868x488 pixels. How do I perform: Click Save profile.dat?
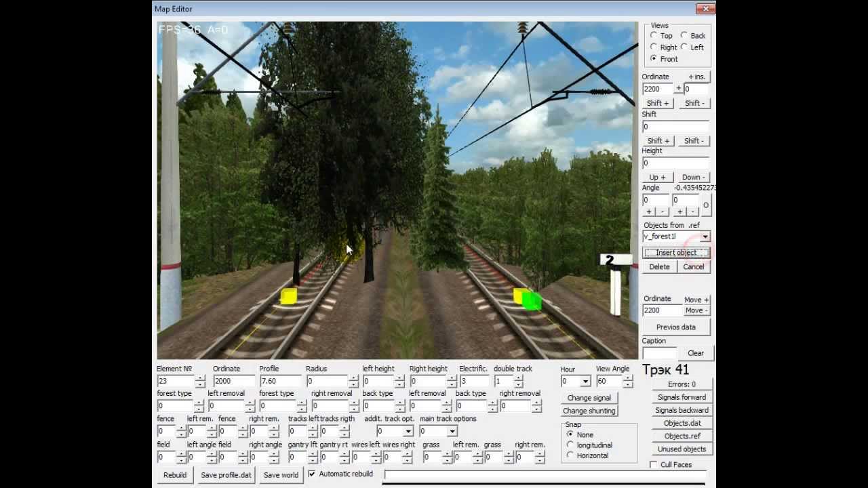[226, 475]
